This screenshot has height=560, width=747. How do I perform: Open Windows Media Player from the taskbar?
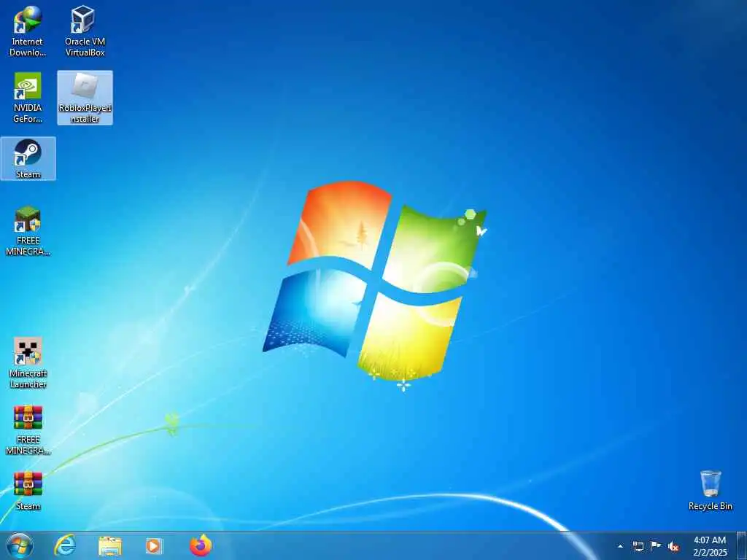point(154,545)
